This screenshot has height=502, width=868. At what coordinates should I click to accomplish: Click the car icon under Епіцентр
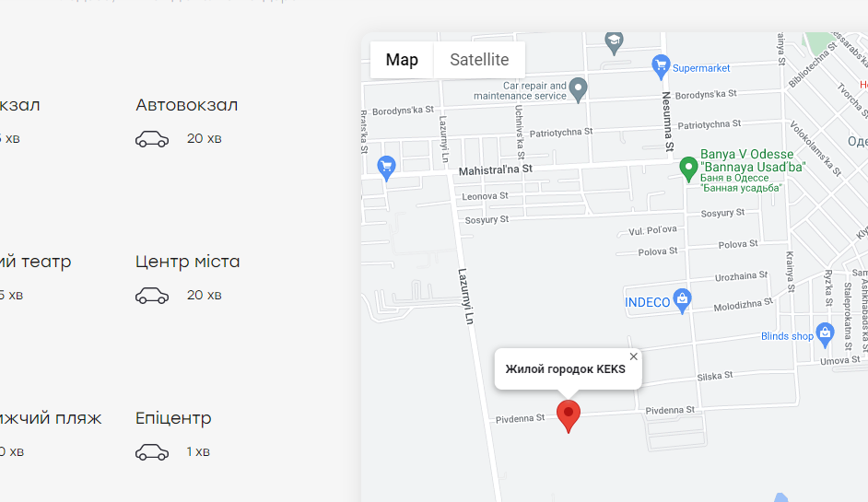tap(152, 452)
